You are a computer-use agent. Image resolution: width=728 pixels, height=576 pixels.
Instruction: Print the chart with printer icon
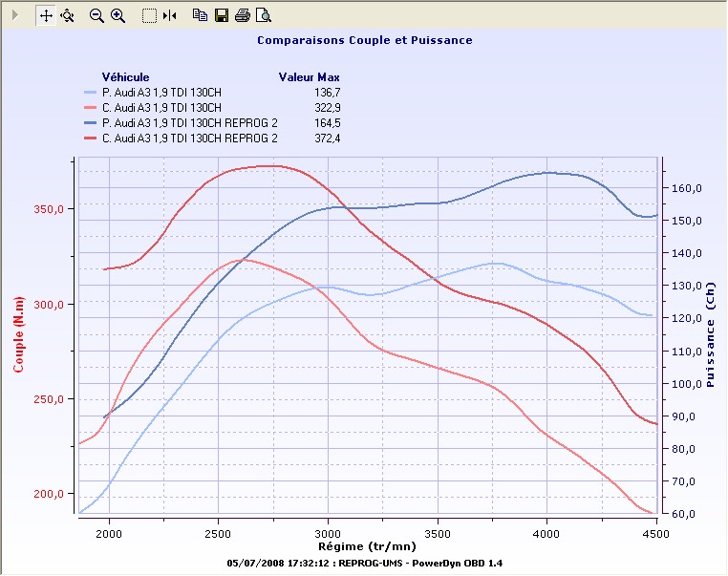pyautogui.click(x=243, y=15)
